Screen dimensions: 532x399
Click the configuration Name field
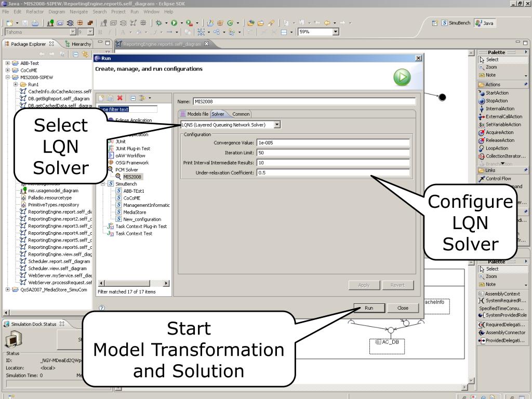(x=304, y=101)
